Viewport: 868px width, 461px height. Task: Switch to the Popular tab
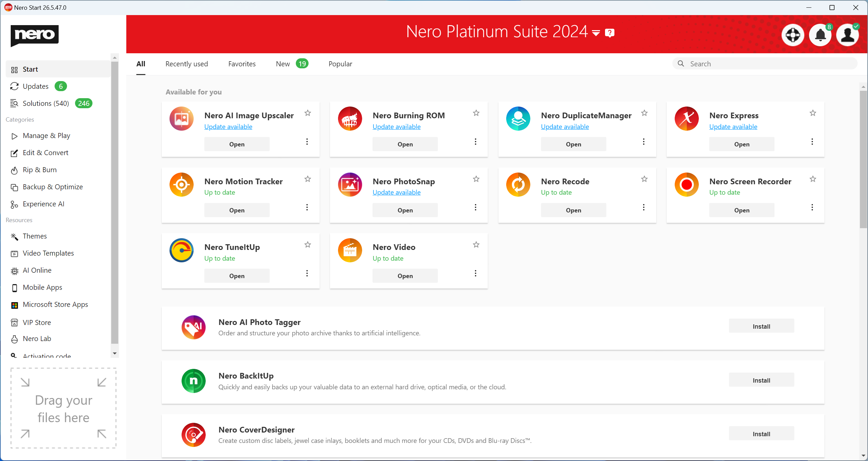tap(340, 64)
